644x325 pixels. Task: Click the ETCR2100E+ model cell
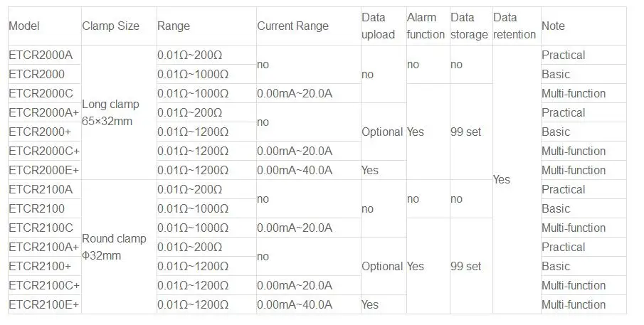[44, 304]
